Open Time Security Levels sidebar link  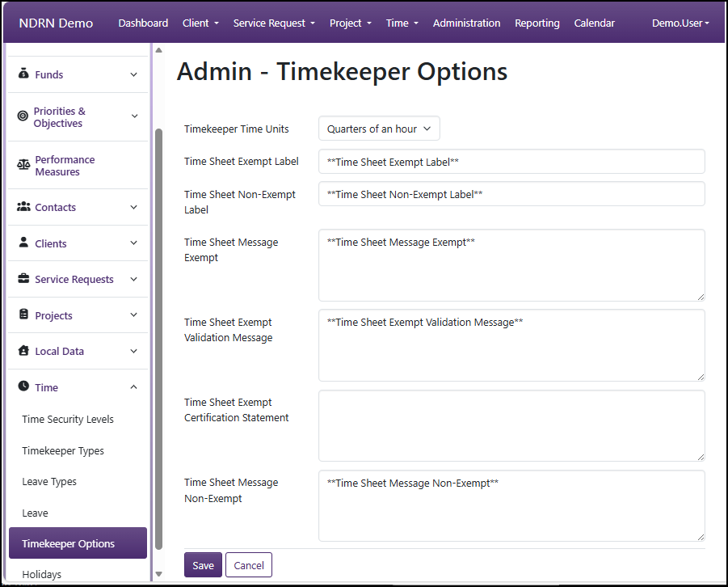[68, 419]
